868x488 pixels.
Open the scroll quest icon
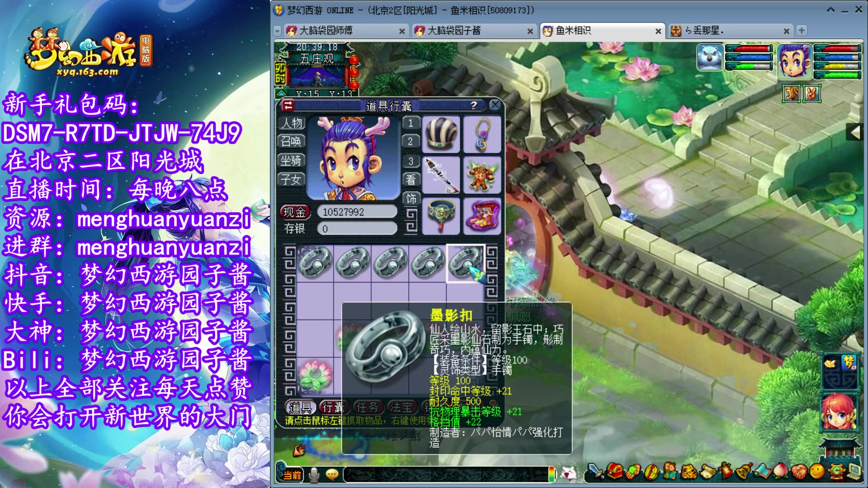click(708, 472)
